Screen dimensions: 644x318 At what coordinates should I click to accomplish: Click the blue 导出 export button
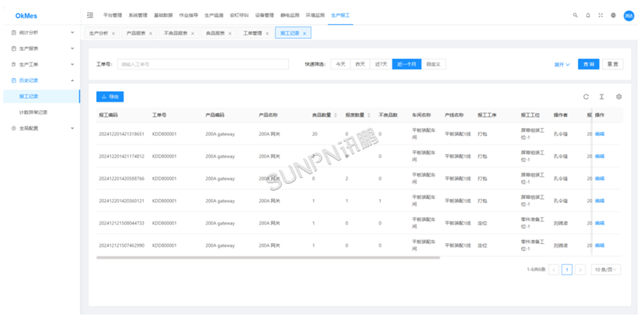click(110, 97)
